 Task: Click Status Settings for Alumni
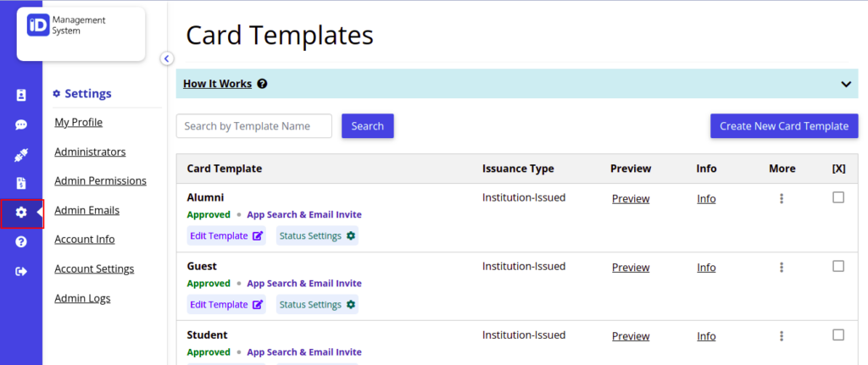point(317,235)
